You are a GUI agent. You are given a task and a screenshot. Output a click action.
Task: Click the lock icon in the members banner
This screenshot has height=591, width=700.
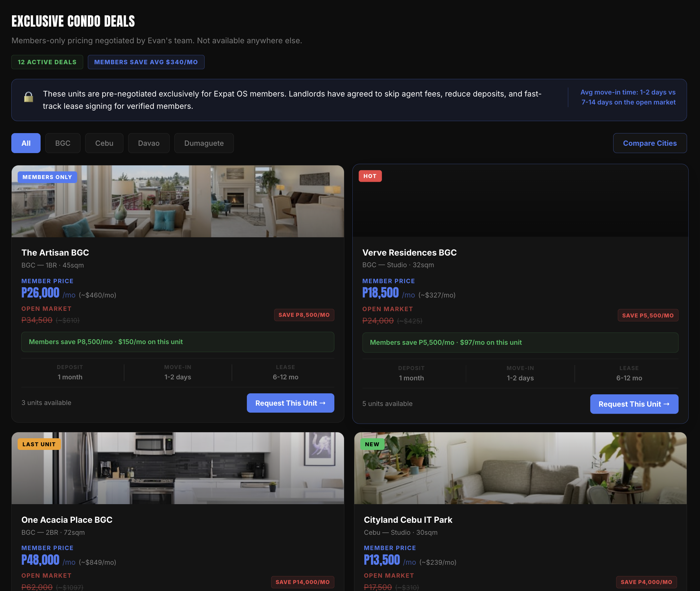[29, 98]
